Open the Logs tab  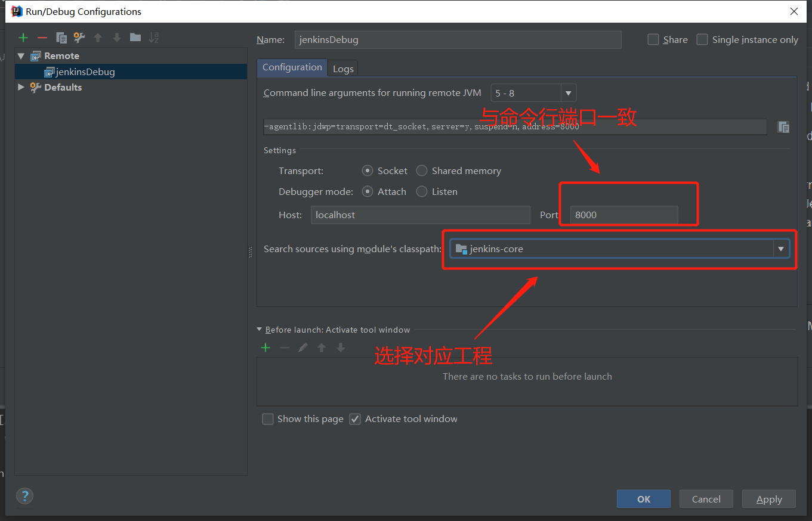[x=343, y=69]
